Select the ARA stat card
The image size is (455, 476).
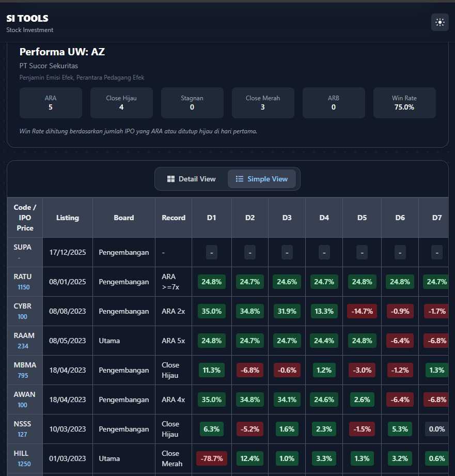tap(51, 103)
